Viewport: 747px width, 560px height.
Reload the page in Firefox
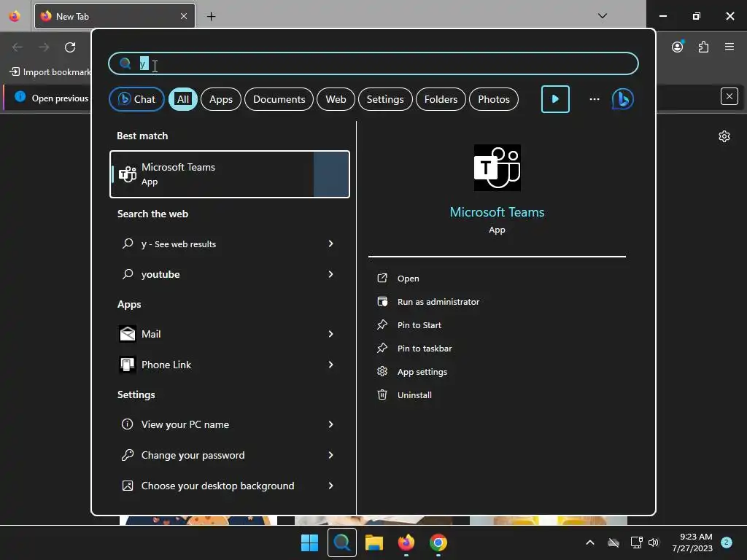(x=70, y=47)
